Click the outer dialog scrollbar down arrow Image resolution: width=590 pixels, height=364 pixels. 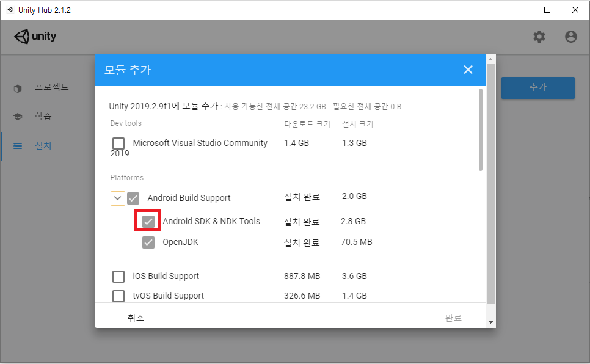(490, 322)
